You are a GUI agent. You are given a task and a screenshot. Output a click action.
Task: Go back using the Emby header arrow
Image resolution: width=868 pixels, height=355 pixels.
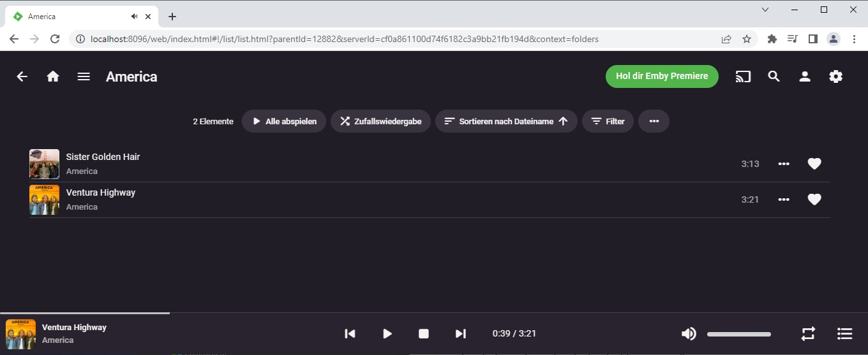tap(22, 76)
